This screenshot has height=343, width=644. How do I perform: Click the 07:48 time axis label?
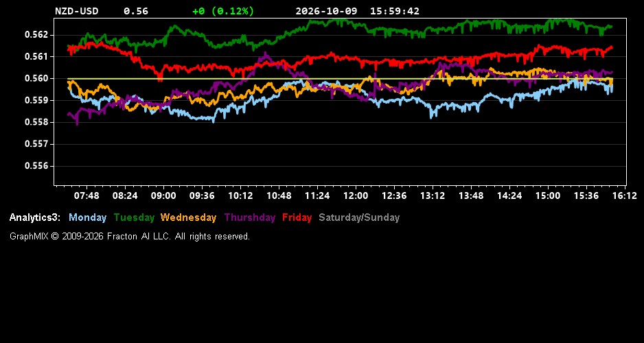point(87,196)
